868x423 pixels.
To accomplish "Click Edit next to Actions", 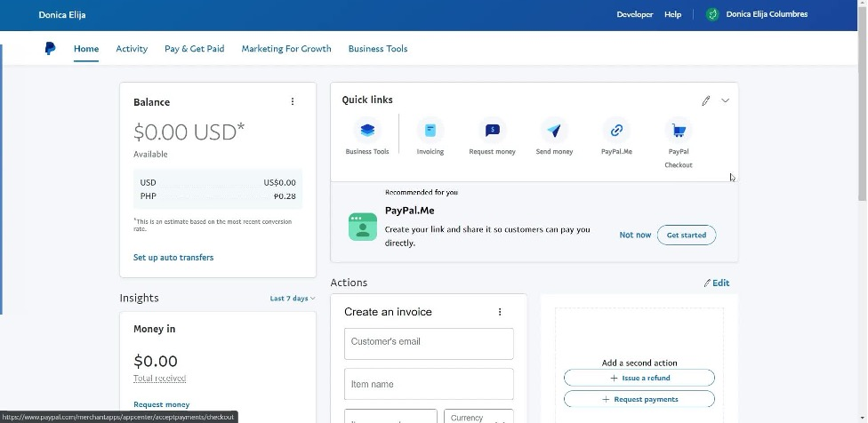I will (716, 283).
